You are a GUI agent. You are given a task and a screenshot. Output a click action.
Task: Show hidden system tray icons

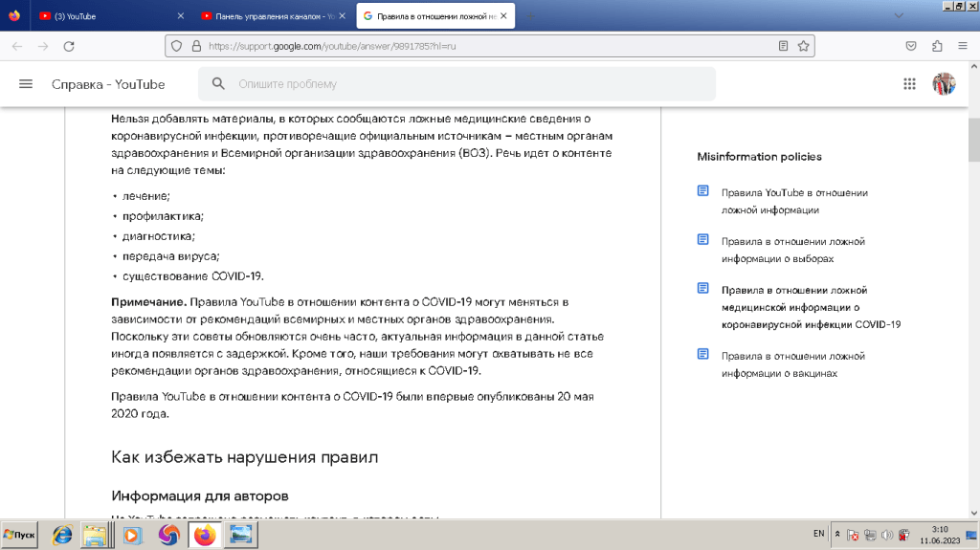point(838,534)
